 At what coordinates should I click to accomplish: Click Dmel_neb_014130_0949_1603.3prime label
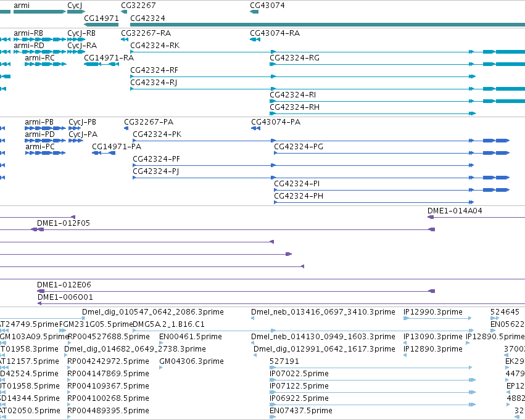pos(323,337)
